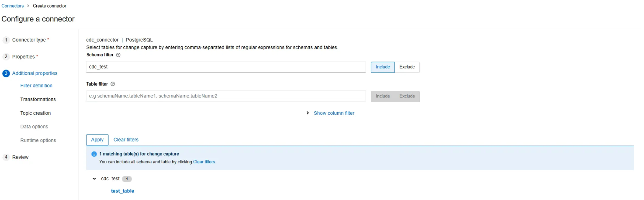Open Topic creation section

(36, 113)
